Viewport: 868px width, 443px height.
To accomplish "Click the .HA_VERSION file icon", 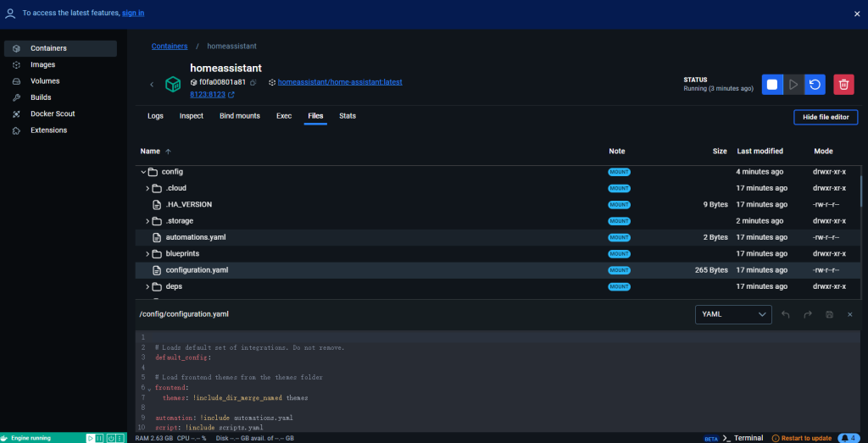I will click(x=157, y=205).
